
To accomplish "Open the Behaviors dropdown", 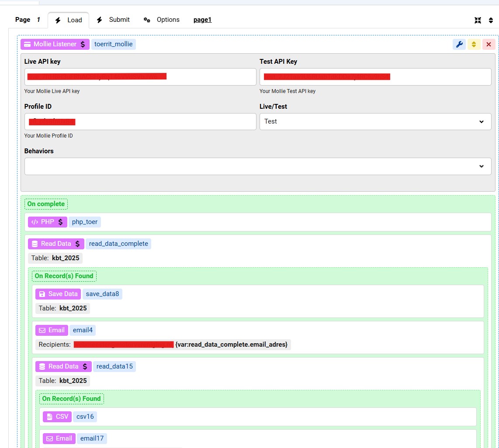I will (x=257, y=166).
